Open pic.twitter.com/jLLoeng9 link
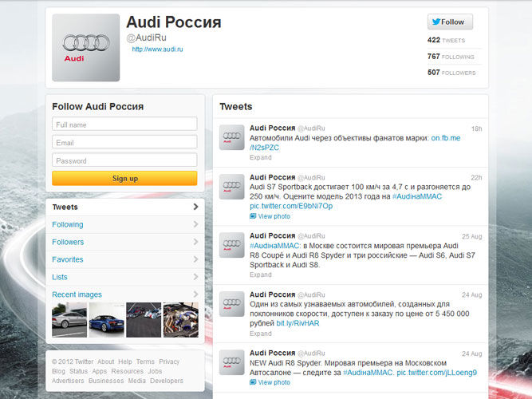The image size is (532, 399). coord(436,373)
